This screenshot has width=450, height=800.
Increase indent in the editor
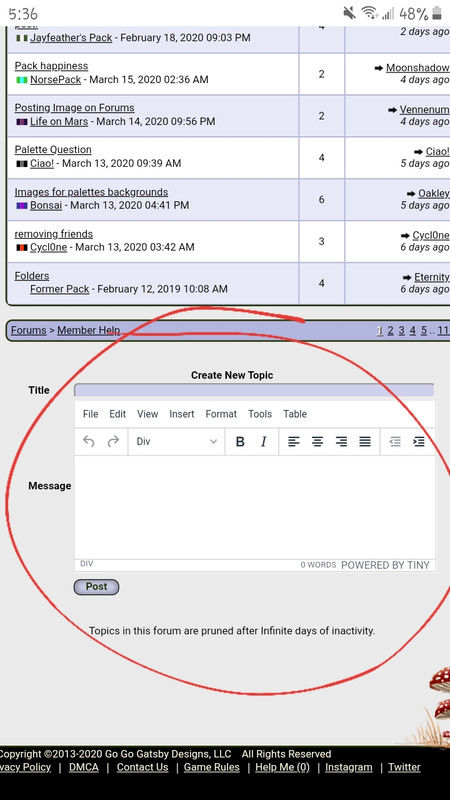click(419, 442)
